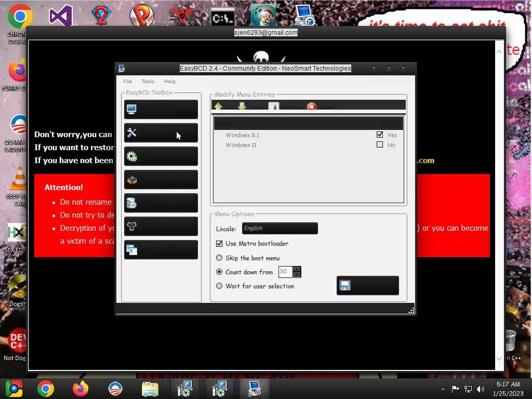Click network icon in system tray
The width and height of the screenshot is (532, 399).
(468, 389)
